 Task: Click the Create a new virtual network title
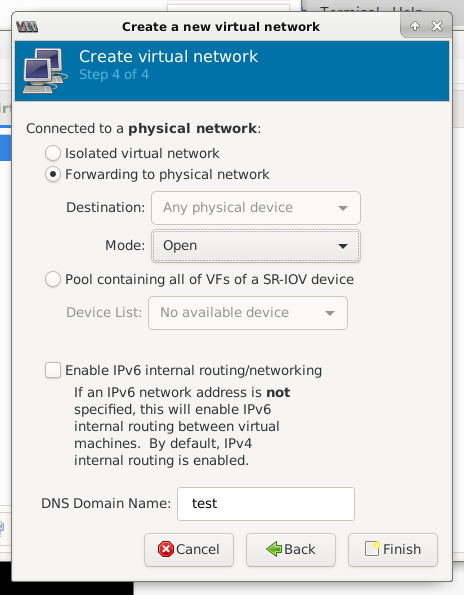pos(221,27)
